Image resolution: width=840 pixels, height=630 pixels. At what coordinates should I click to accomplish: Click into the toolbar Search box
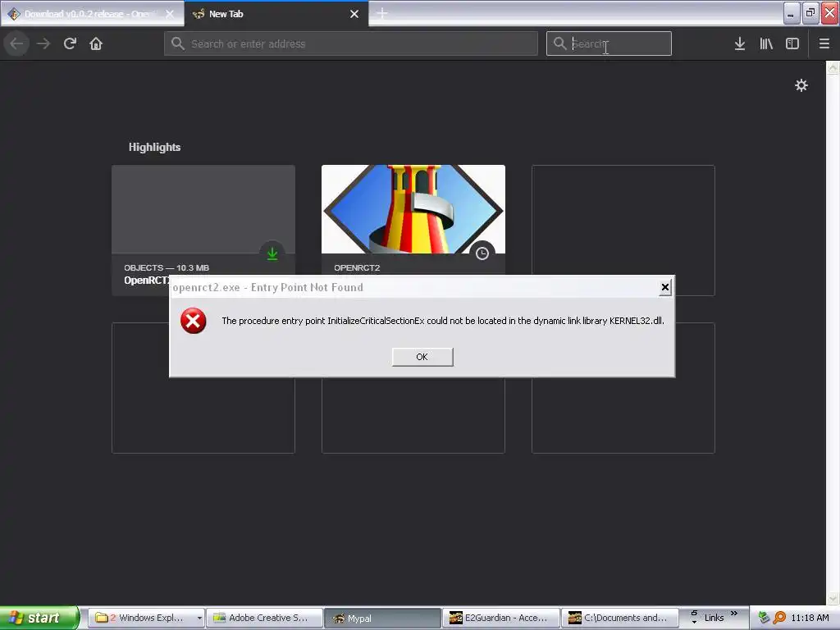(x=609, y=43)
